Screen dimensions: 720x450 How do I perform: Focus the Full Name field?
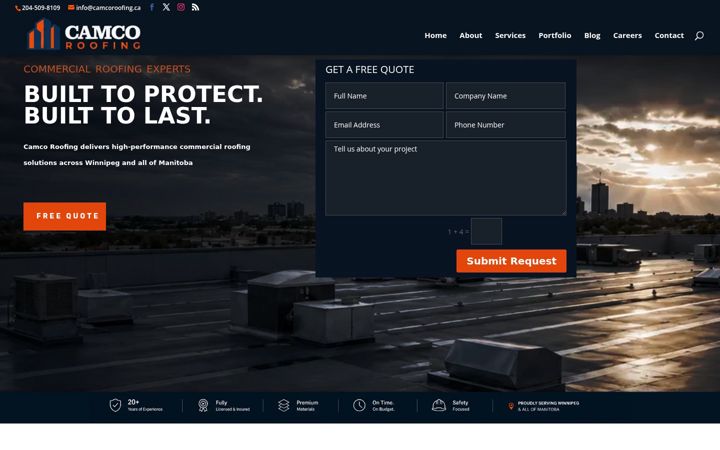tap(384, 96)
